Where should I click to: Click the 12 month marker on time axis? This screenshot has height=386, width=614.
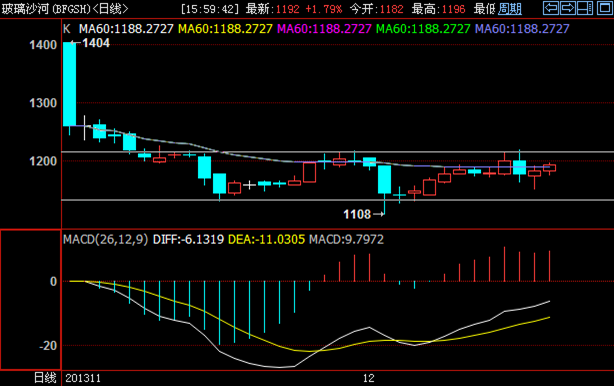coord(368,378)
